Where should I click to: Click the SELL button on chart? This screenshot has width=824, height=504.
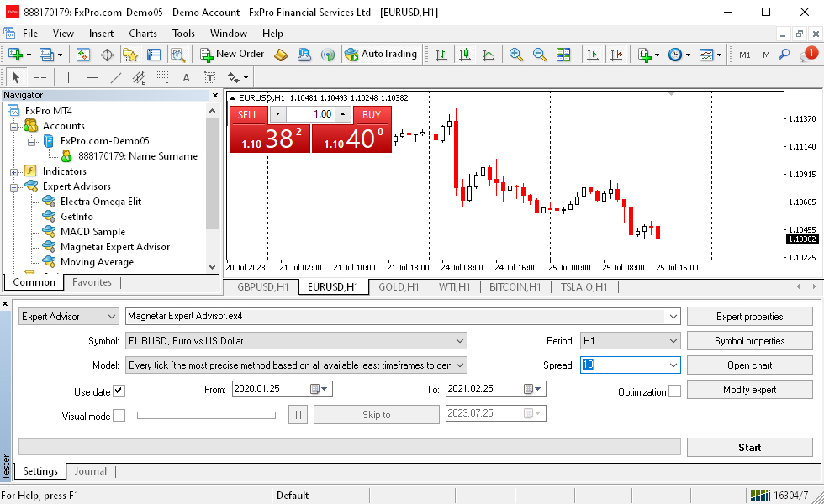coord(247,115)
